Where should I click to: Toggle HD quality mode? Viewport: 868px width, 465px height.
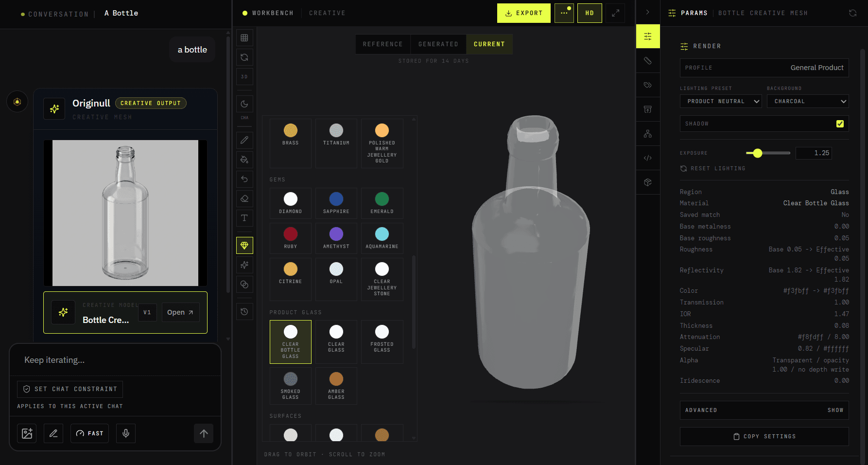[x=590, y=13]
